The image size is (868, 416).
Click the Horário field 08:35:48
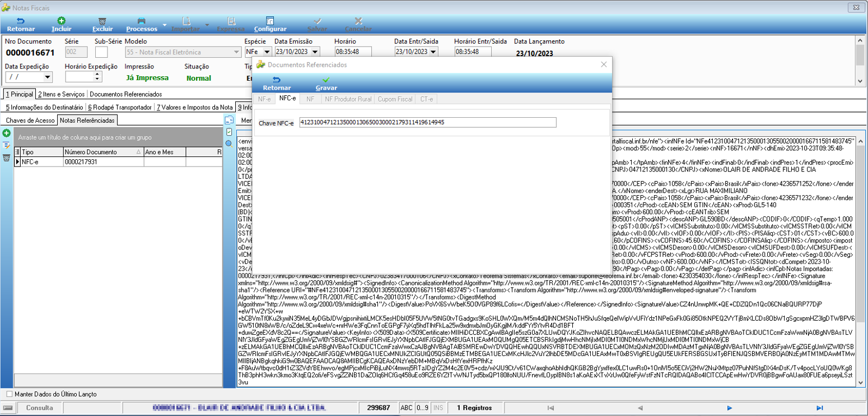point(354,52)
